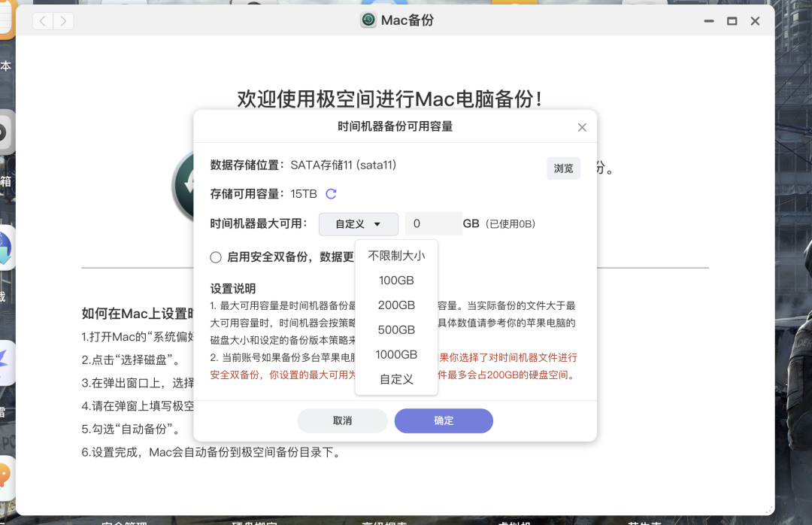Viewport: 812px width, 525px height.
Task: Focus the custom GB size input field
Action: click(x=434, y=224)
